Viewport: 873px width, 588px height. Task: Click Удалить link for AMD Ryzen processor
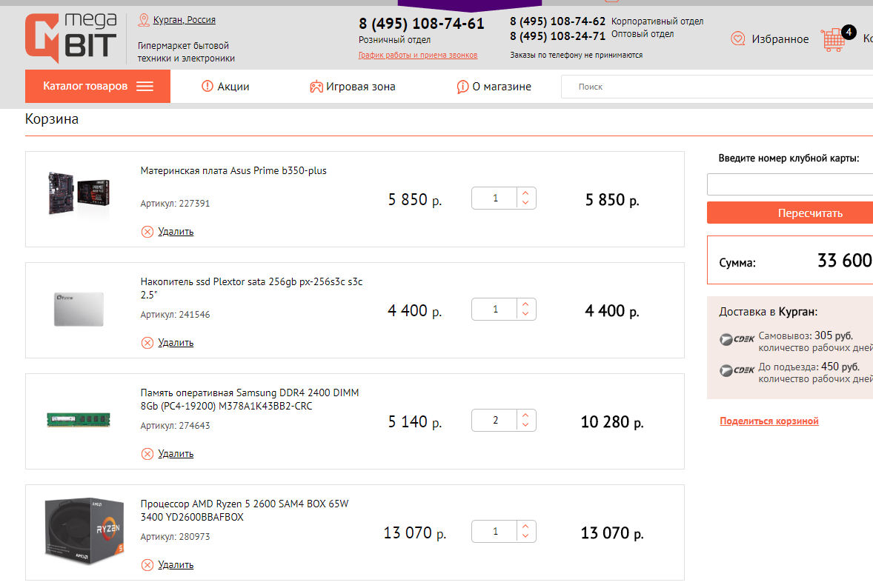pyautogui.click(x=176, y=564)
